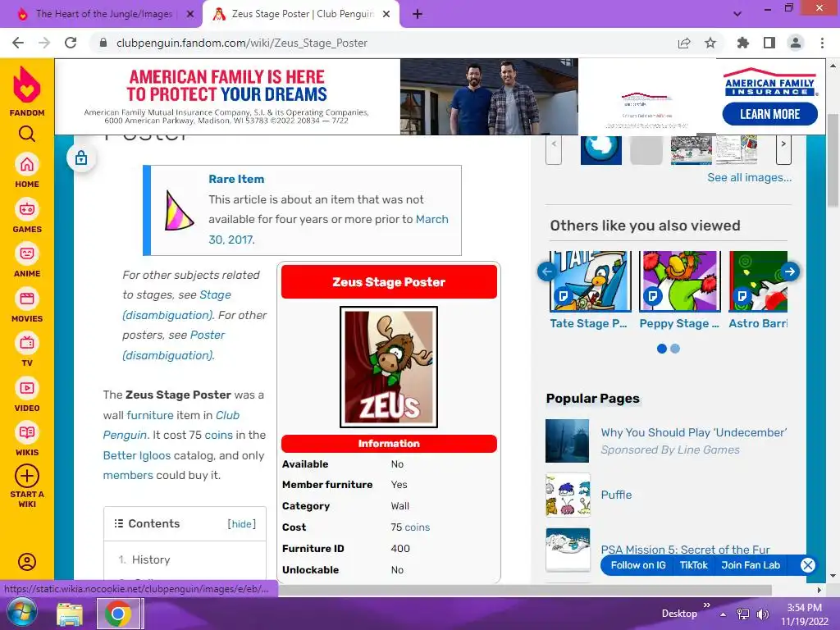Select first carousel page dot

[662, 349]
